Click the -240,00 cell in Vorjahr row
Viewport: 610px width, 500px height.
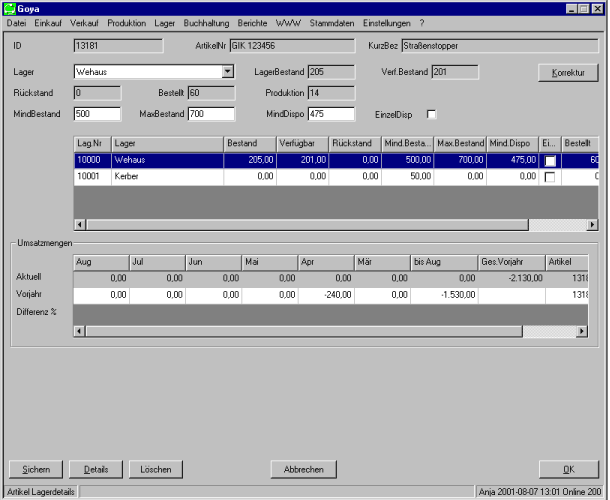326,295
